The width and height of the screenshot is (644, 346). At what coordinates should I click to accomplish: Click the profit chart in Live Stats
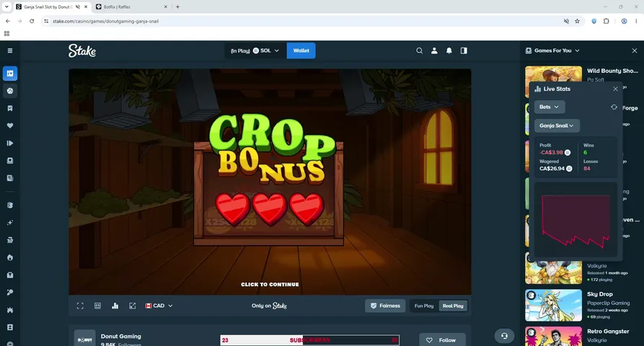(575, 220)
